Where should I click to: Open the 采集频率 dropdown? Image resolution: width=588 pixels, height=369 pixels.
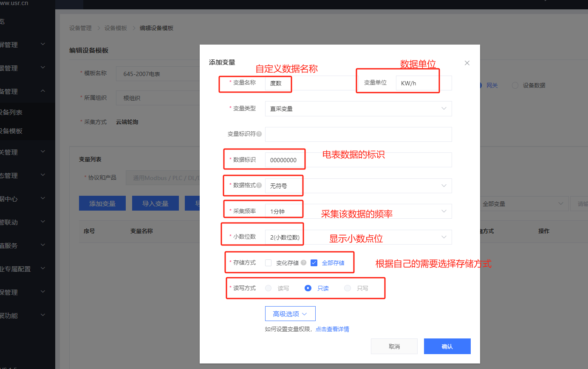coord(358,211)
